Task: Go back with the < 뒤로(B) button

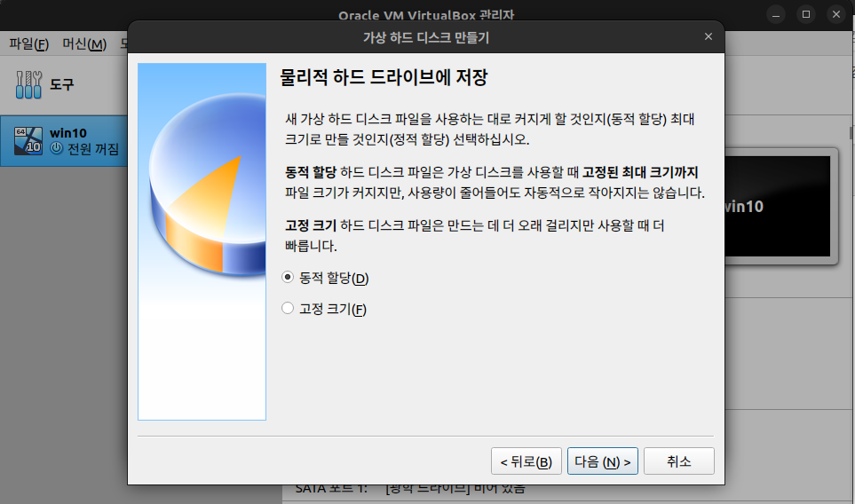Action: (526, 461)
